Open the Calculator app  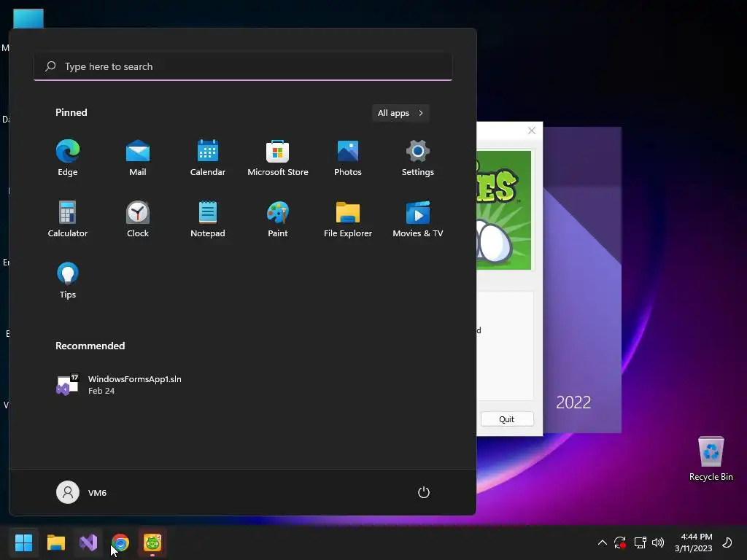(68, 219)
